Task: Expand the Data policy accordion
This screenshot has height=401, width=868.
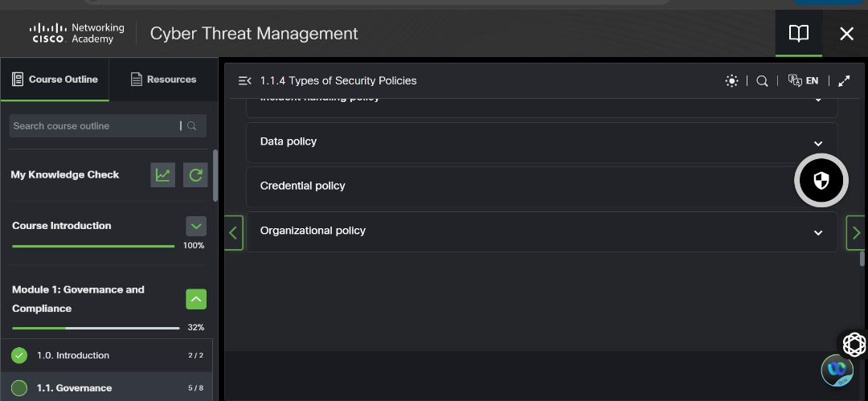Action: click(542, 142)
